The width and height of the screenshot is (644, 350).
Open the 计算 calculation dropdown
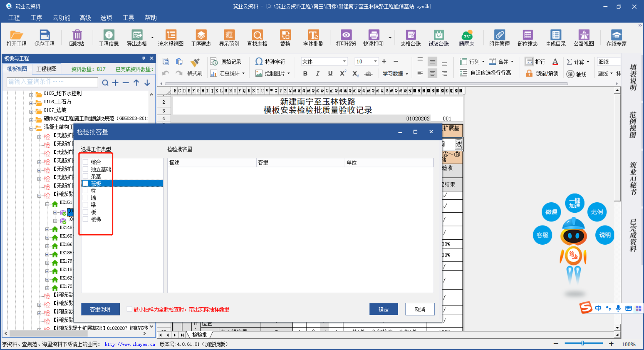click(x=588, y=62)
